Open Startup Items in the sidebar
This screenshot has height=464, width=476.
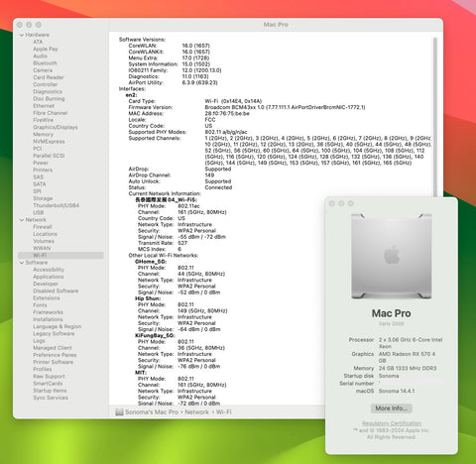(x=50, y=391)
